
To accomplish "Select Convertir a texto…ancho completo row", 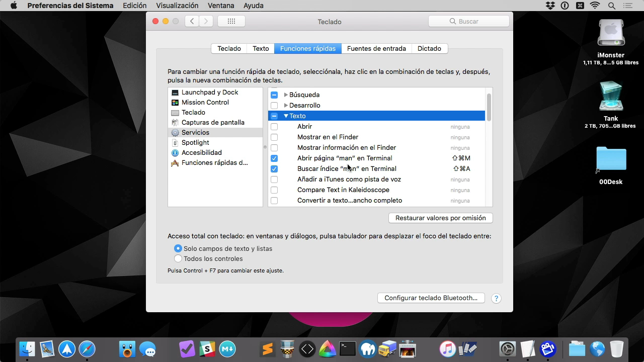I will pyautogui.click(x=376, y=200).
